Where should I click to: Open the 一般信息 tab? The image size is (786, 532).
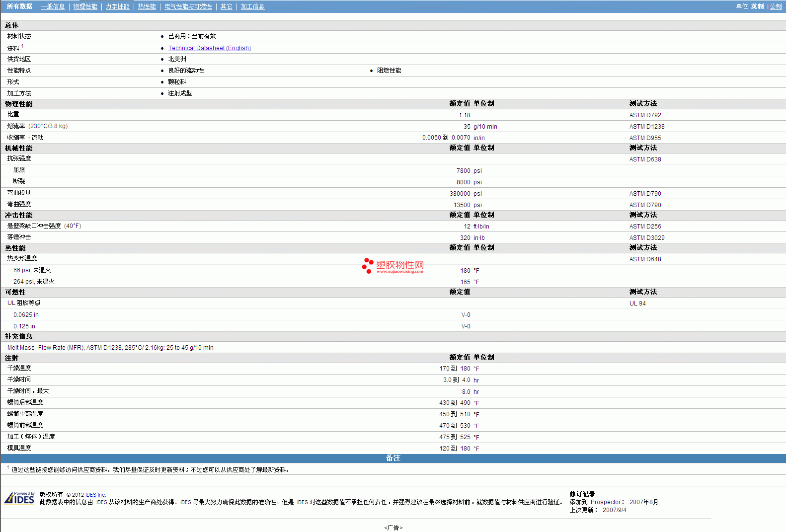tap(53, 6)
